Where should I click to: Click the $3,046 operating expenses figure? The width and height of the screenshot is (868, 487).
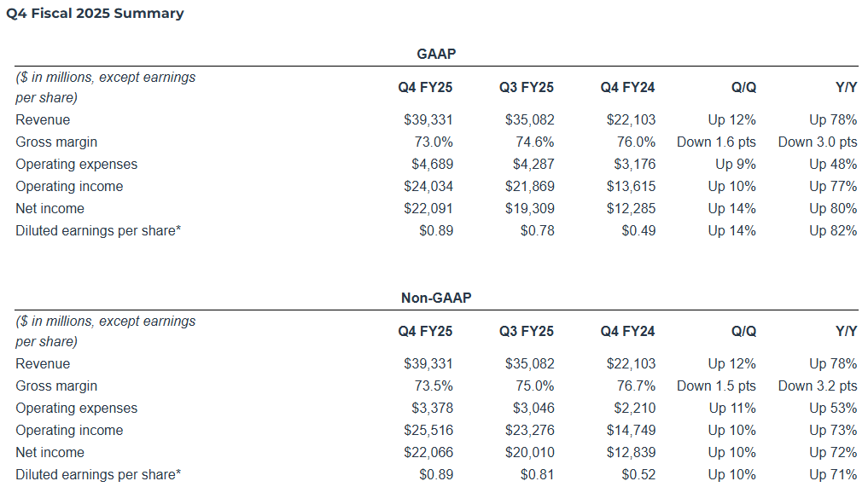tap(536, 408)
